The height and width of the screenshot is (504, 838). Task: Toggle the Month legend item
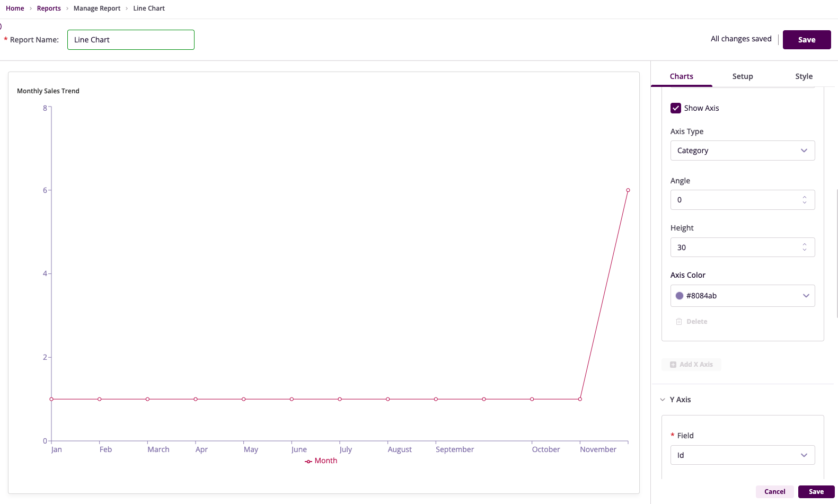(321, 461)
